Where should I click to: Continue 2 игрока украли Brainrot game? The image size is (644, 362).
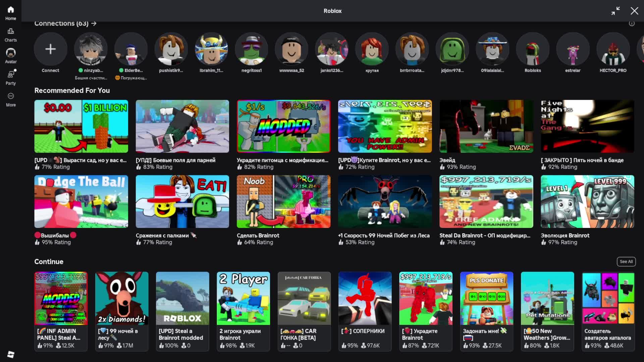tap(243, 311)
